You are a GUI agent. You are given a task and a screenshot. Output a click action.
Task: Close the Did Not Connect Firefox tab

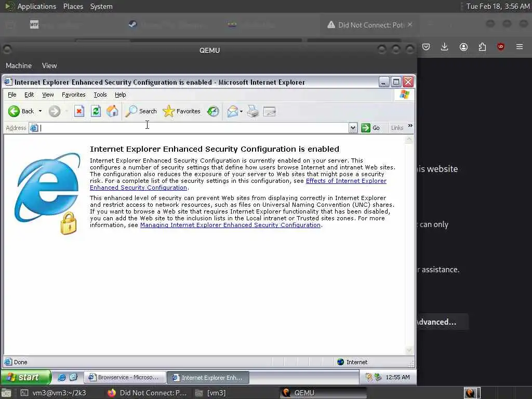[x=410, y=24]
